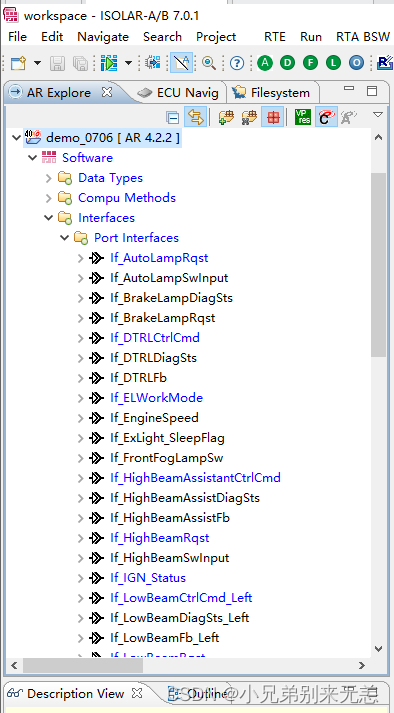The width and height of the screenshot is (394, 713).
Task: Click the blue circle O icon
Action: click(357, 63)
